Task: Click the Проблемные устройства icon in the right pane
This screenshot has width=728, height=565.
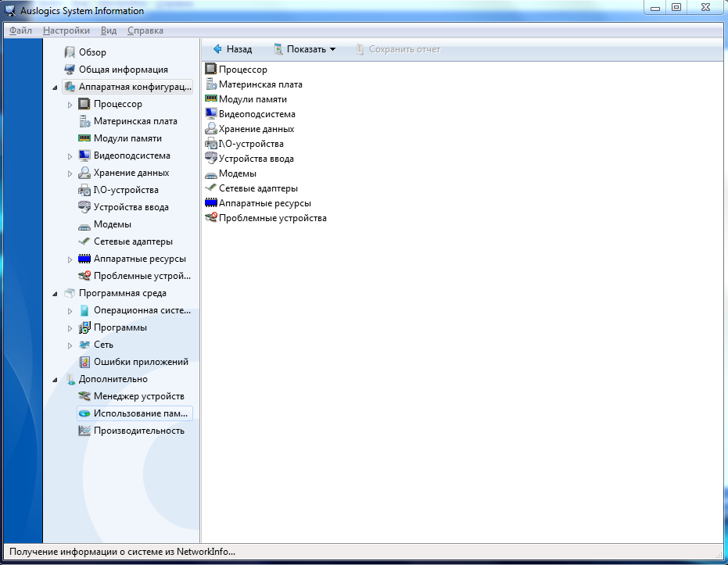Action: pos(211,217)
